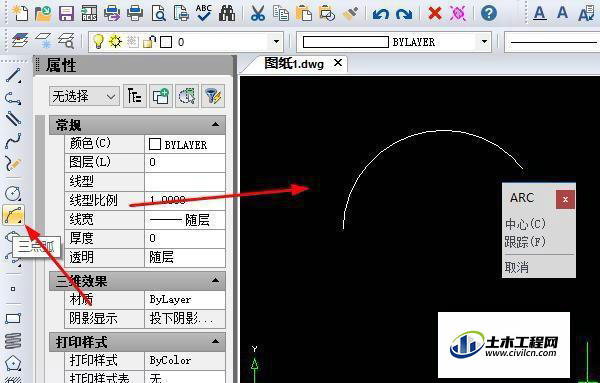Image resolution: width=600 pixels, height=383 pixels.
Task: Use the Match Properties brush icon
Action: [x=350, y=13]
